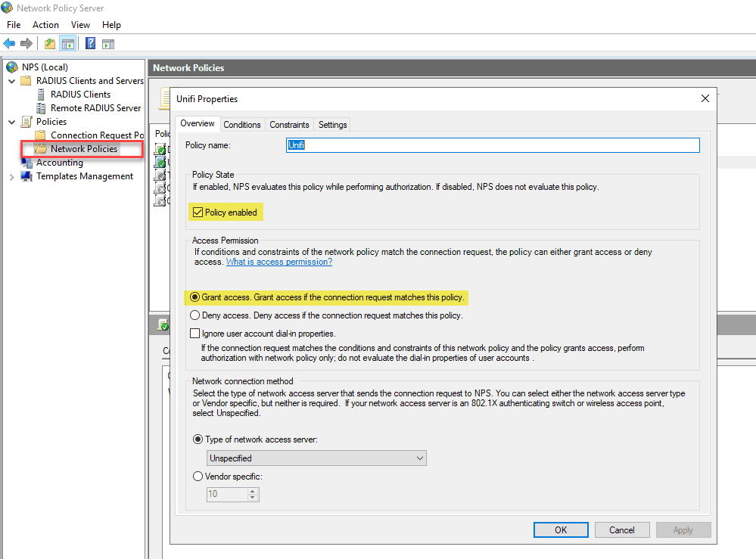Viewport: 756px width, 559px height.
Task: Click the Cancel button
Action: pyautogui.click(x=622, y=529)
